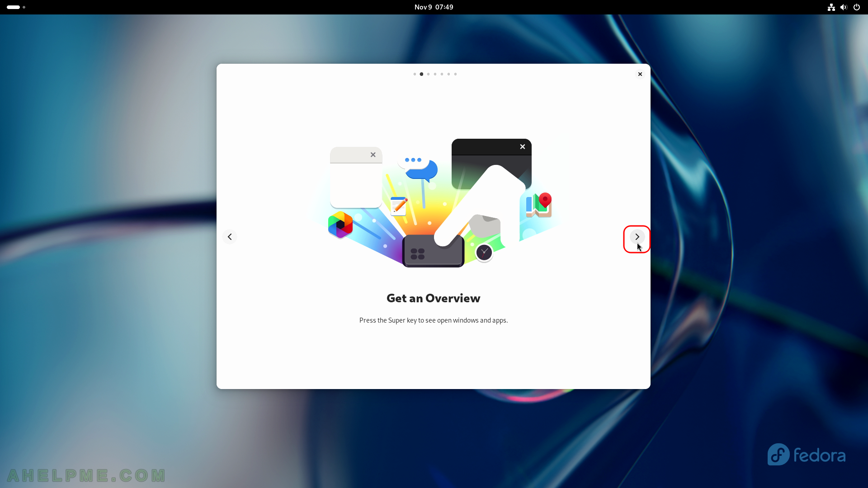The width and height of the screenshot is (868, 488).
Task: Open the Activities overview indicator
Action: [16, 7]
